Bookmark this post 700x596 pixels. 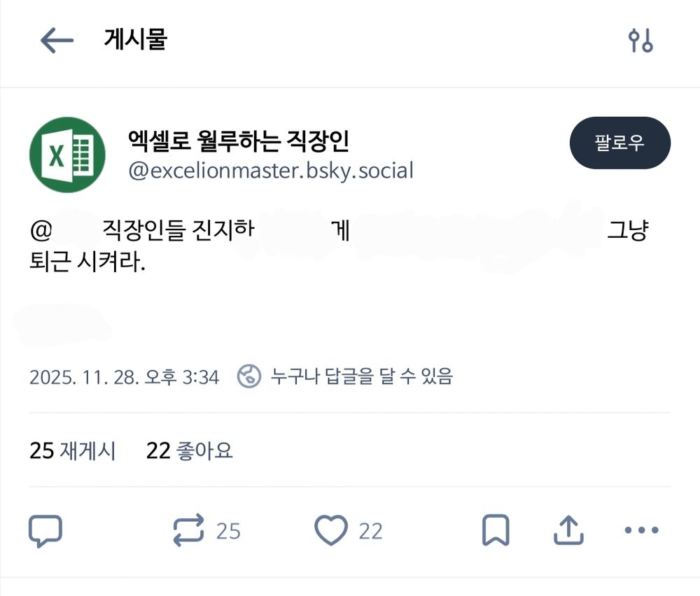point(496,530)
